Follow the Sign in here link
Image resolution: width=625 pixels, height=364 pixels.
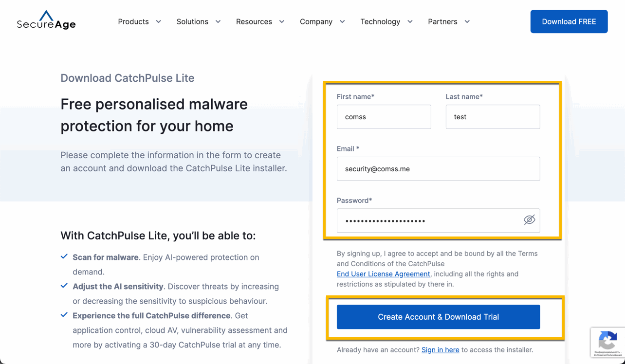click(441, 350)
